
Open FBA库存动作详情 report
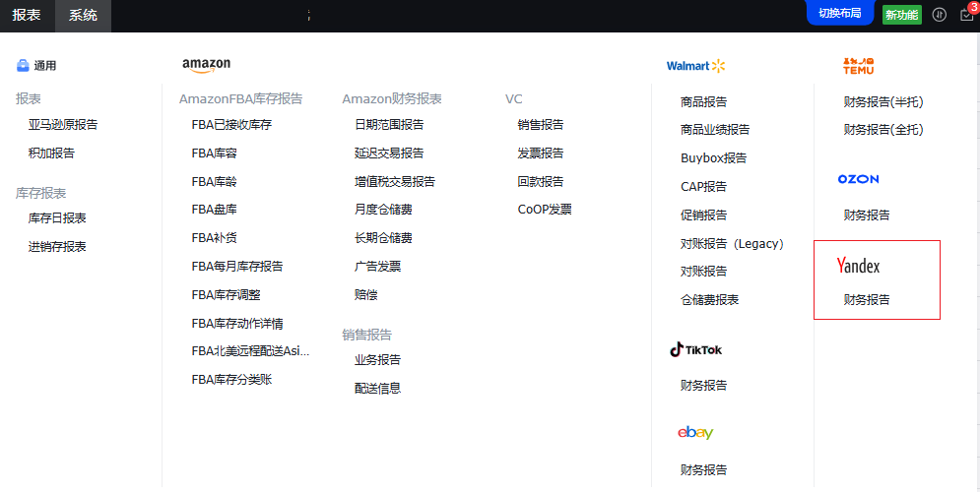click(237, 324)
